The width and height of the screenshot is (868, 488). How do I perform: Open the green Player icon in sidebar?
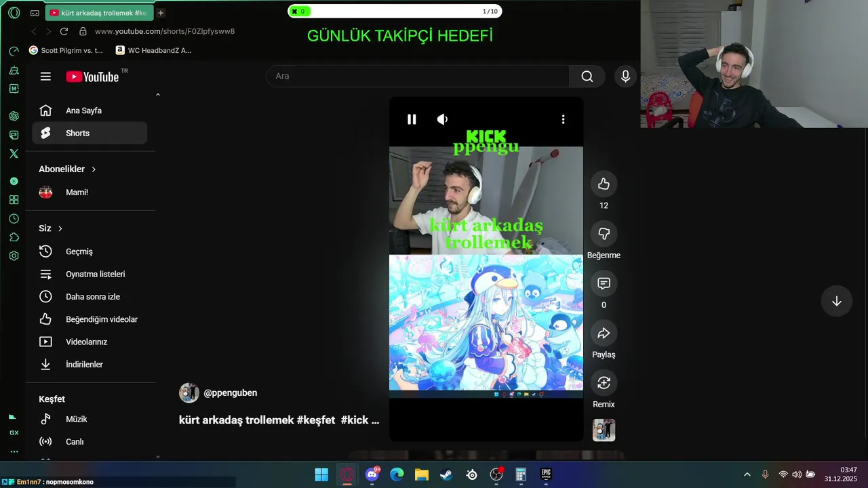pyautogui.click(x=14, y=181)
